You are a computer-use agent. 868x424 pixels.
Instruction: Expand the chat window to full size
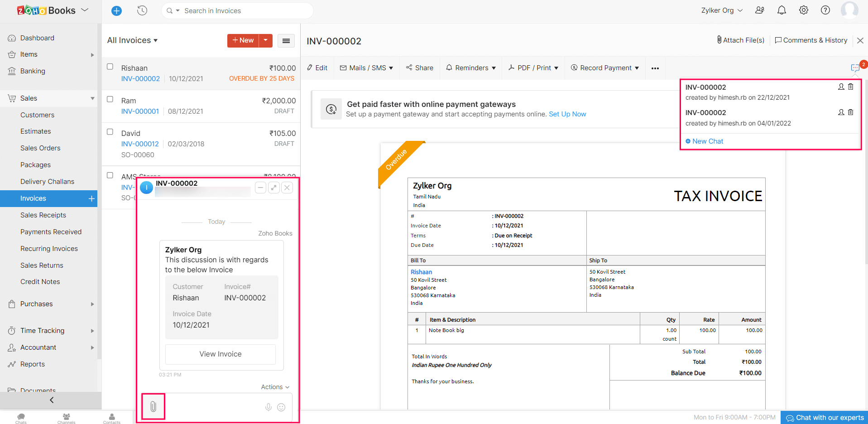coord(274,188)
